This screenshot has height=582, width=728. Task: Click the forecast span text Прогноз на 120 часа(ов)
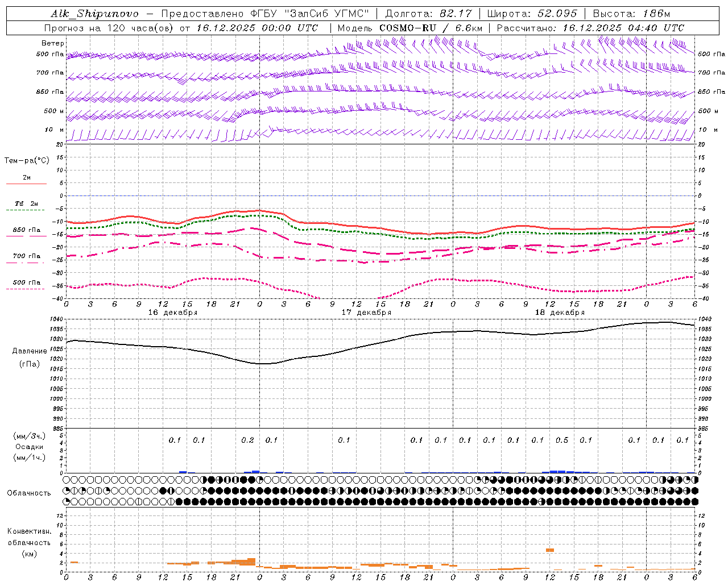[x=109, y=28]
